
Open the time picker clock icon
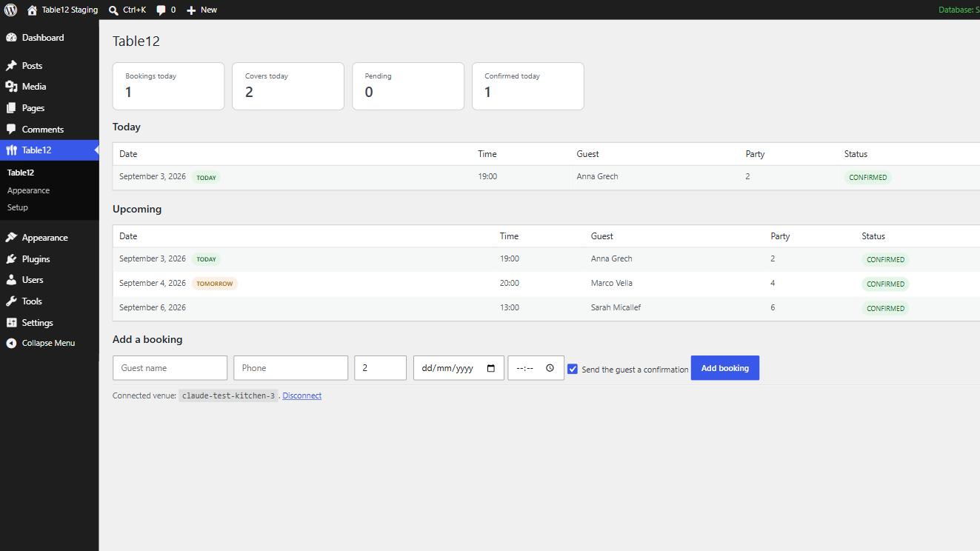[550, 368]
